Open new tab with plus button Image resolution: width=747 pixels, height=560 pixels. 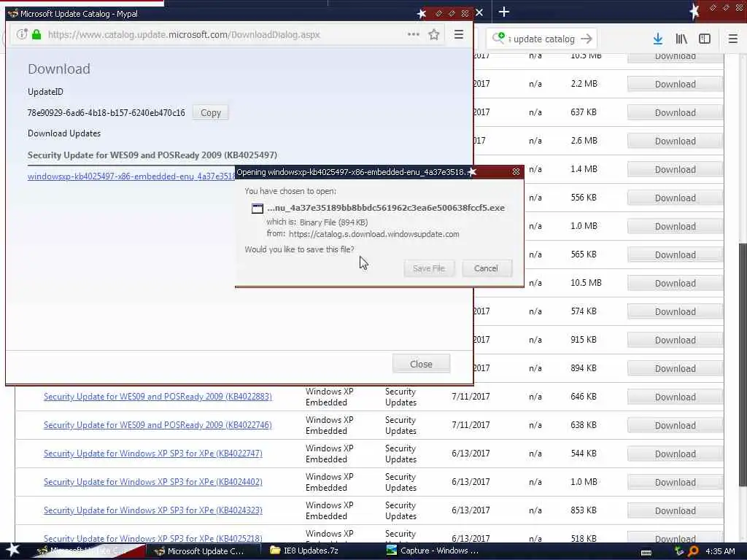tap(503, 12)
